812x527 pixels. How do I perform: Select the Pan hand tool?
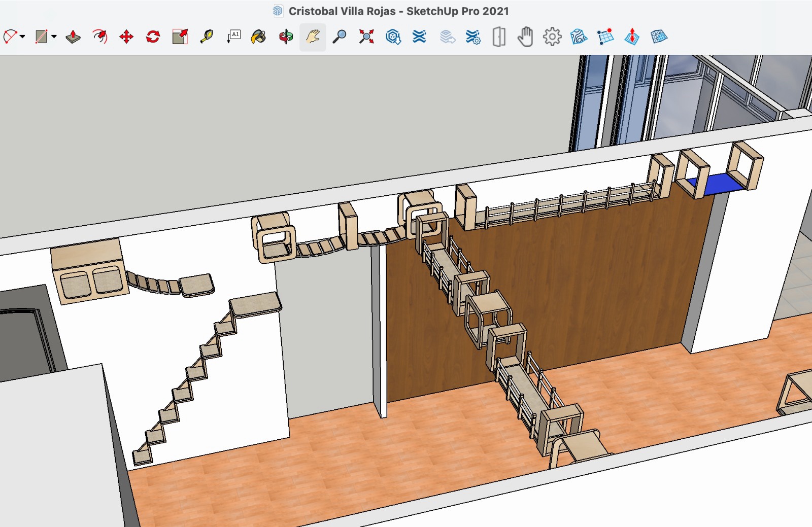click(x=313, y=37)
